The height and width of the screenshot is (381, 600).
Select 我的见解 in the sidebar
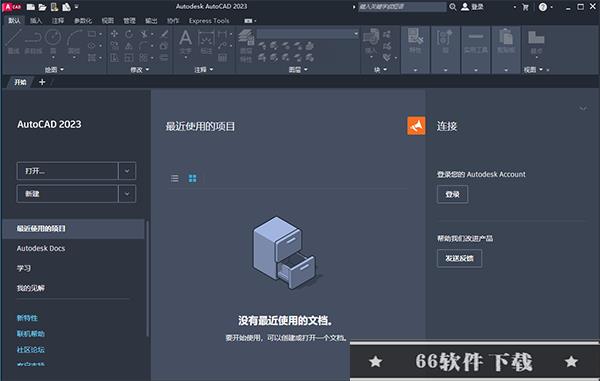tap(31, 288)
